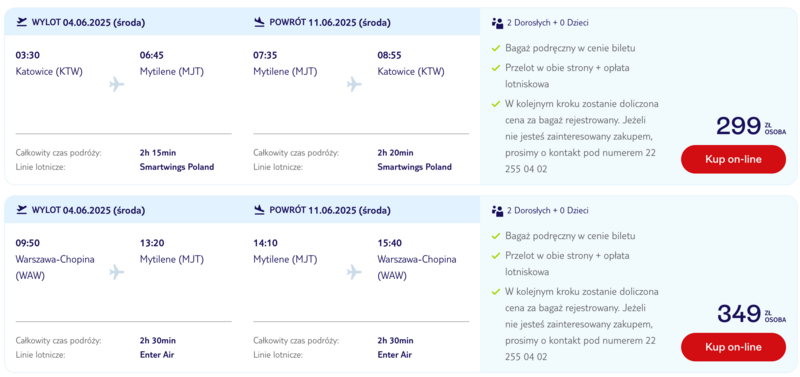This screenshot has width=800, height=377.
Task: Click the Smartwings Poland airline name on outbound flight
Action: click(177, 167)
